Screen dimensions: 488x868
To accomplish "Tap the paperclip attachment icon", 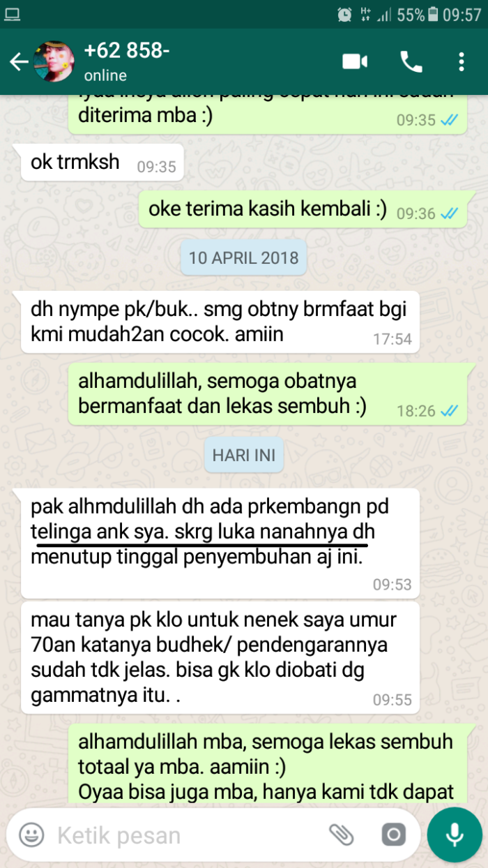I will (341, 835).
